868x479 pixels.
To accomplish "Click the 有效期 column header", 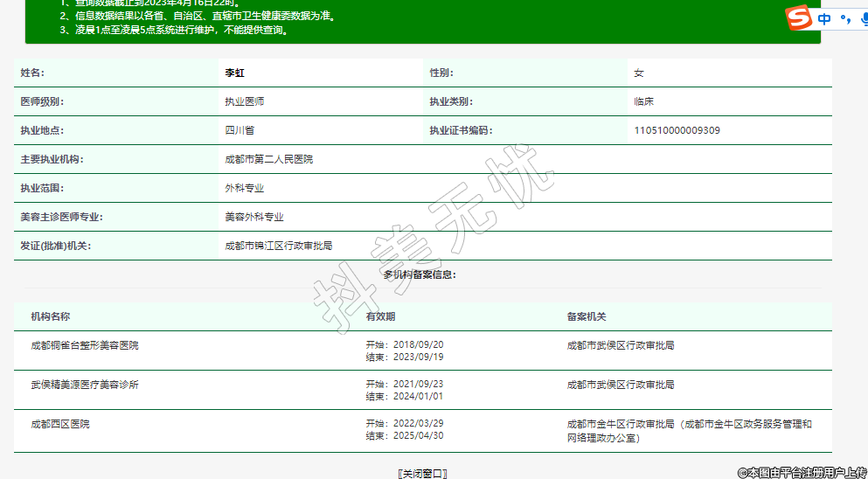I will (x=380, y=316).
